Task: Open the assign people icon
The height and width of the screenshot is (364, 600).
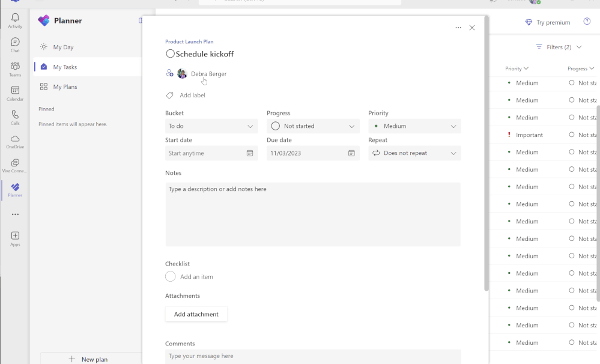Action: (169, 73)
